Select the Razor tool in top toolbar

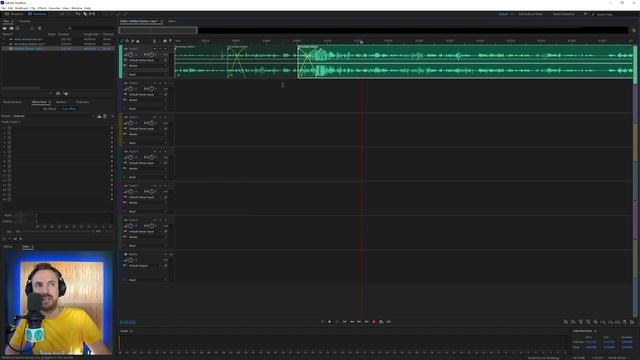click(x=85, y=14)
